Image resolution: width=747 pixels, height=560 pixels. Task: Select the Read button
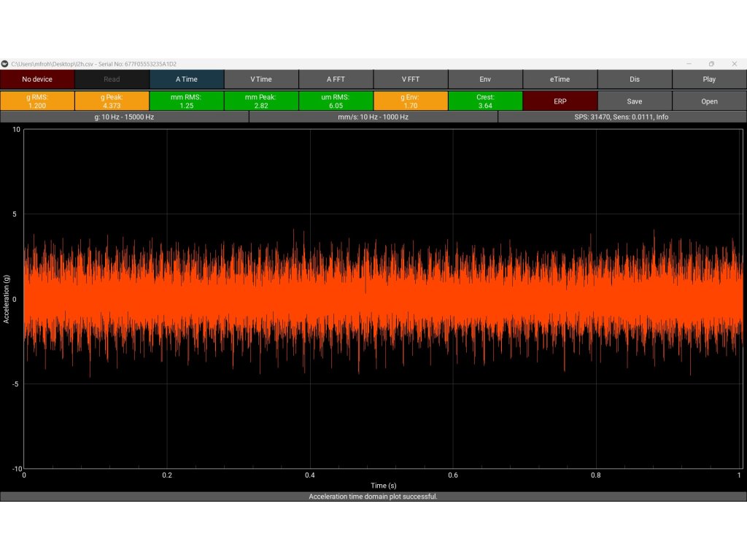pyautogui.click(x=112, y=79)
